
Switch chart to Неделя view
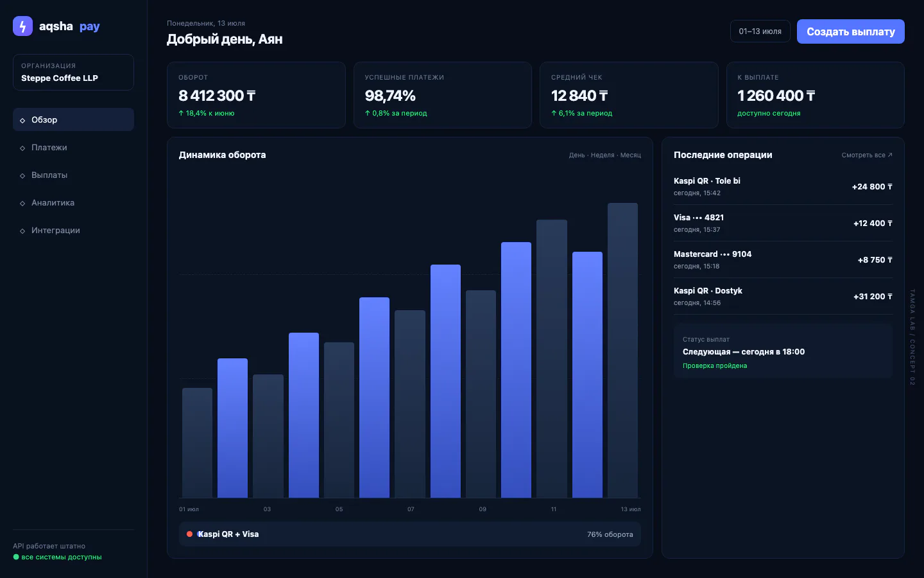click(603, 155)
